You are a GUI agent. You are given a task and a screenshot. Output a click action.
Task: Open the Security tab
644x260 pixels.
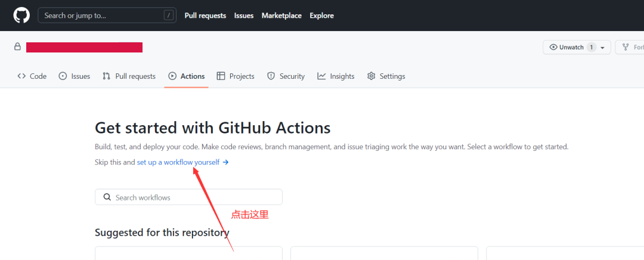click(x=286, y=76)
